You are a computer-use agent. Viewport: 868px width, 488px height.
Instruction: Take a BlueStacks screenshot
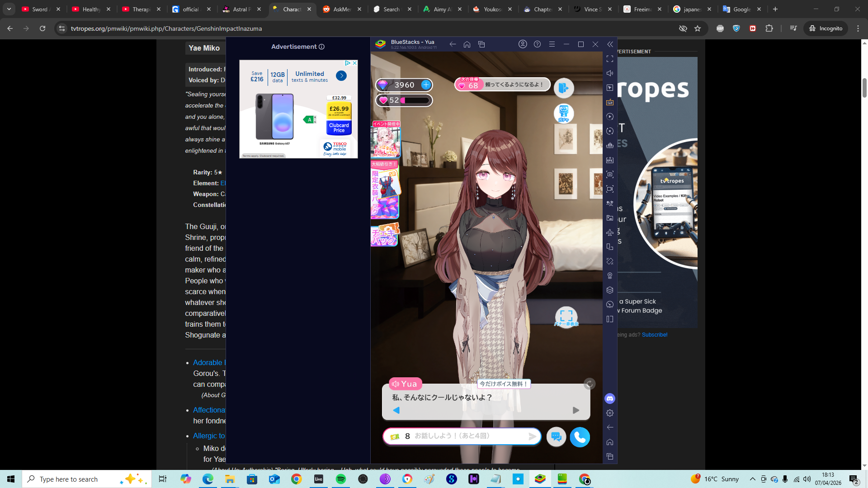[610, 174]
